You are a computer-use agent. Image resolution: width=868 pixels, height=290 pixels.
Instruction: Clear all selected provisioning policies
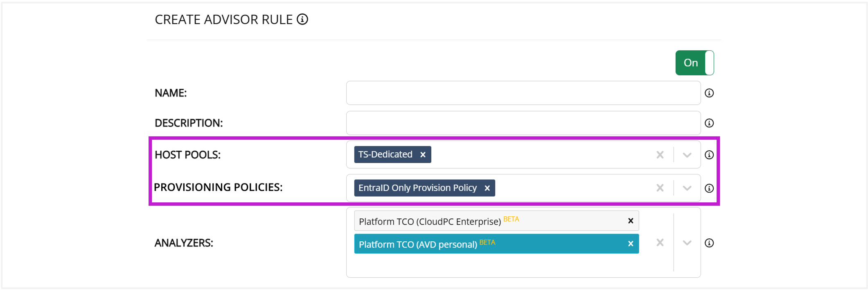point(660,188)
